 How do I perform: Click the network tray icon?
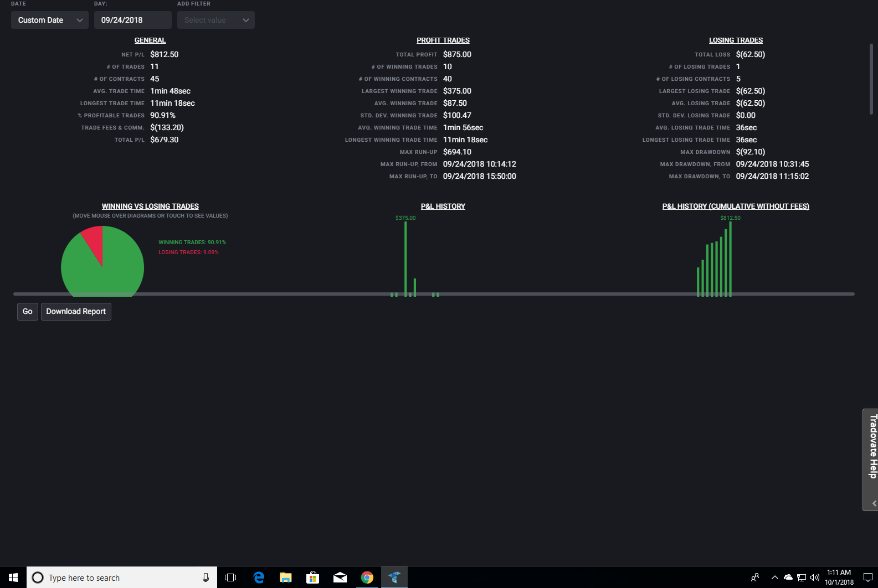pyautogui.click(x=802, y=577)
